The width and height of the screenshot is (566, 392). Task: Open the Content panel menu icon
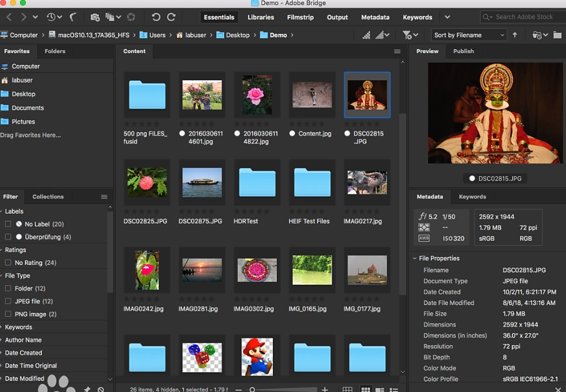(397, 51)
